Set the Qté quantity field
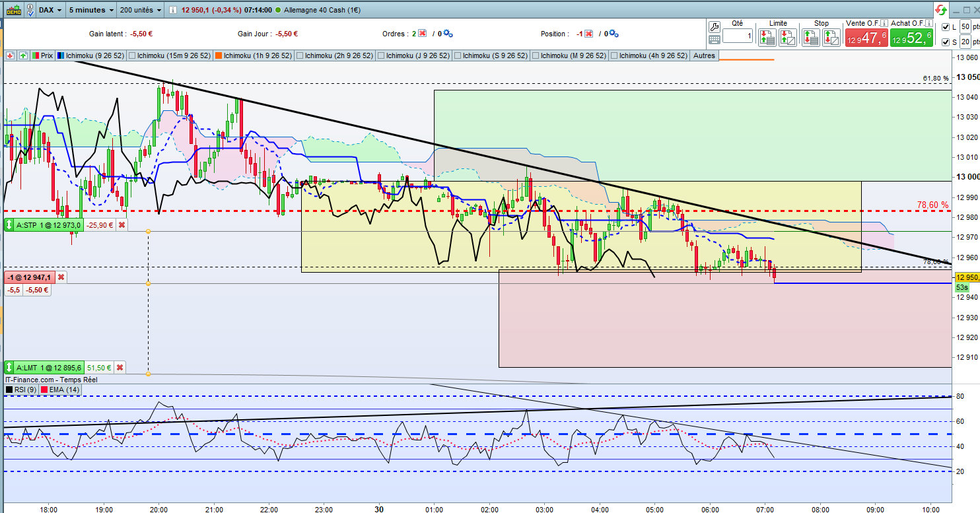 coord(737,36)
